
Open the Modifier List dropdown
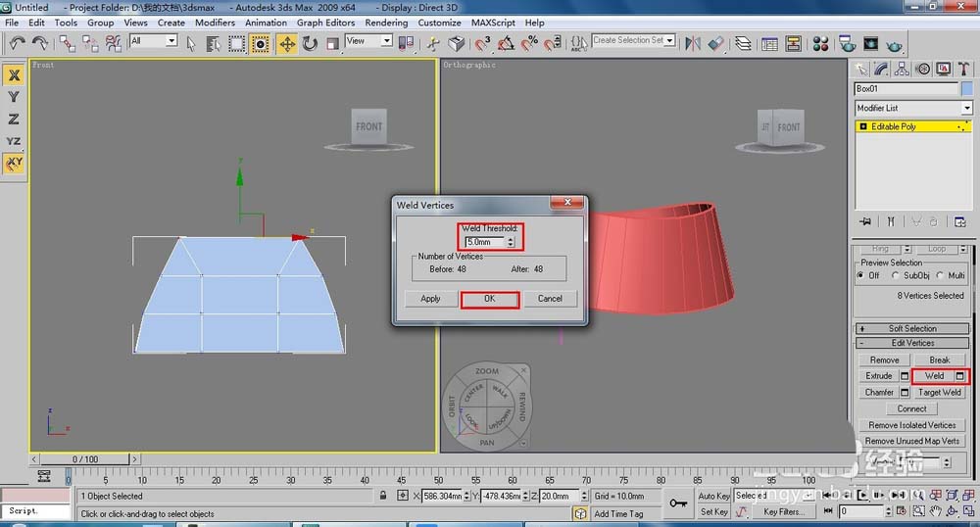(x=913, y=108)
